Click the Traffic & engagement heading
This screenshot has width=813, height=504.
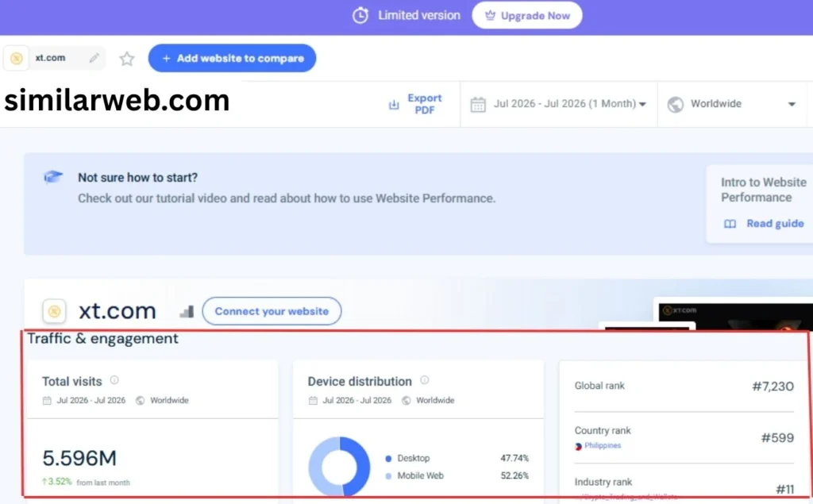tap(102, 339)
